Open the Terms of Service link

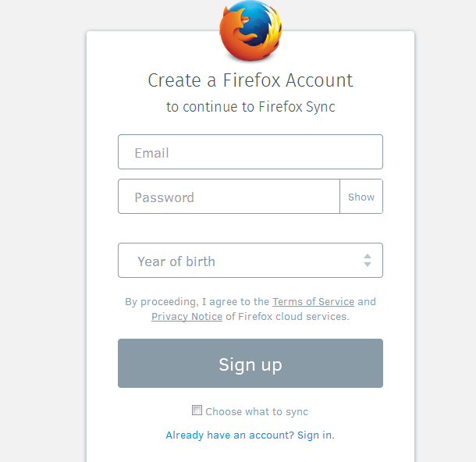(x=313, y=301)
